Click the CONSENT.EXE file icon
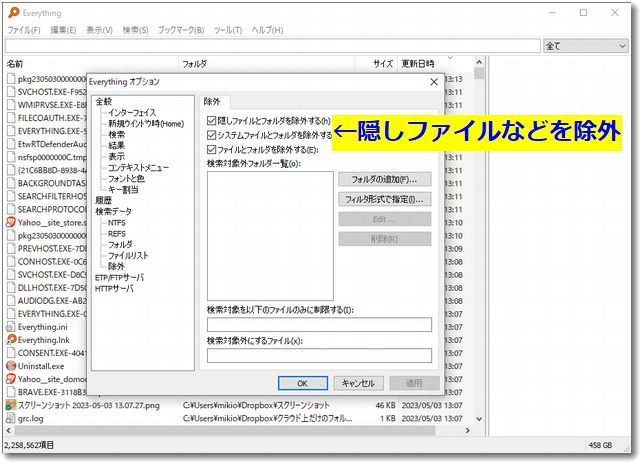This screenshot has width=640, height=462. point(11,353)
